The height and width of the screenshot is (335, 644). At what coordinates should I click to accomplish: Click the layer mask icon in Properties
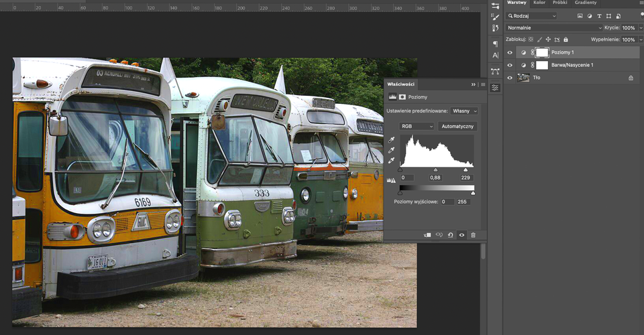pos(402,96)
